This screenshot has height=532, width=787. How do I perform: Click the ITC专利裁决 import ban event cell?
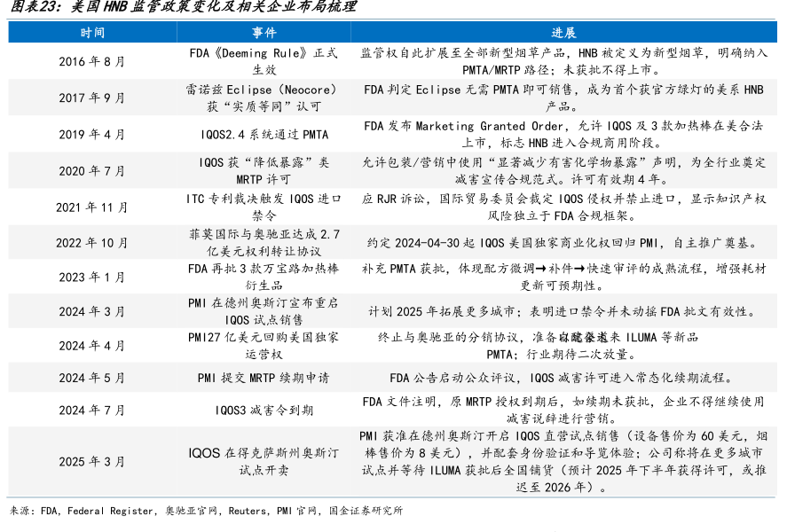[264, 207]
